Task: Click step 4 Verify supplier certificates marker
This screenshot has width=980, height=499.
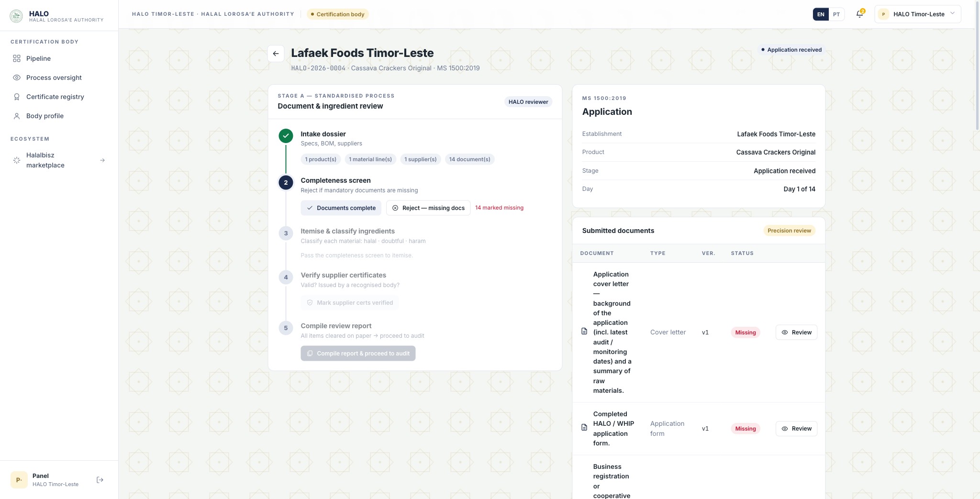Action: (286, 277)
